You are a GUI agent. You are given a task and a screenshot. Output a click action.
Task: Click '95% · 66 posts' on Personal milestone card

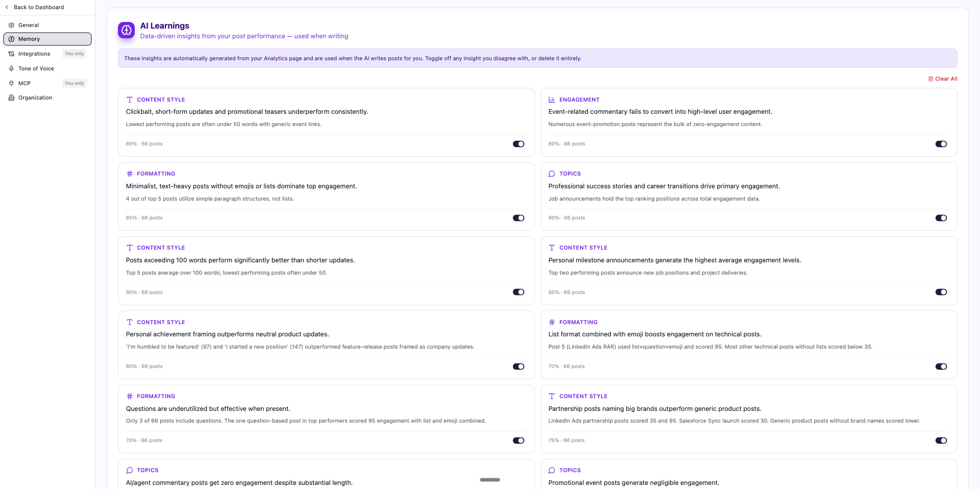(x=567, y=292)
